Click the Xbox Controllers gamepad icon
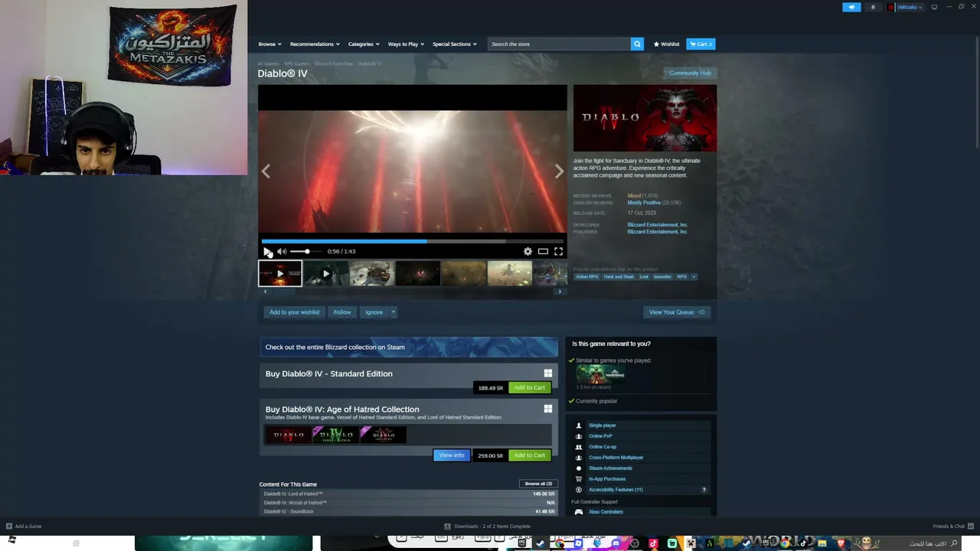Screen dimensions: 980x551 [x=579, y=512]
